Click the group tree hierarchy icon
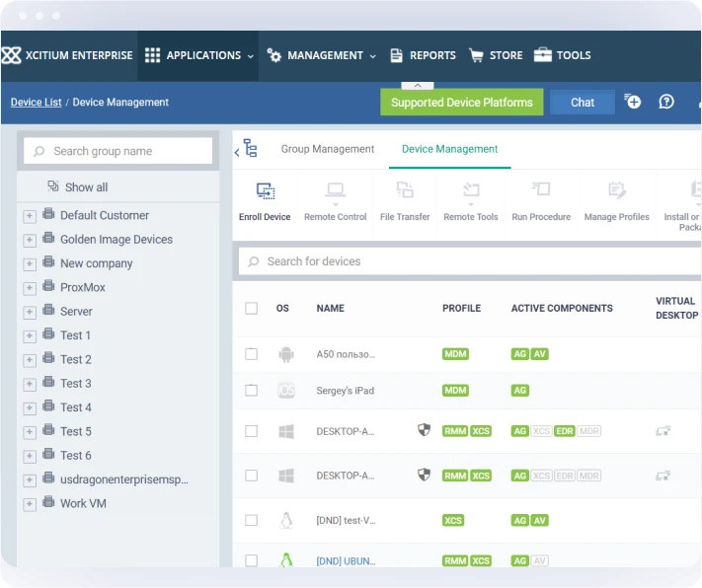 pos(250,148)
